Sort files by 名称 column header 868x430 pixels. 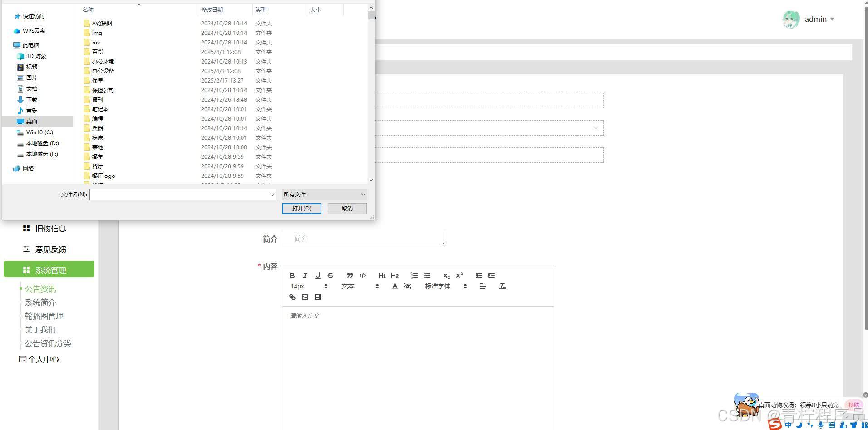point(88,10)
